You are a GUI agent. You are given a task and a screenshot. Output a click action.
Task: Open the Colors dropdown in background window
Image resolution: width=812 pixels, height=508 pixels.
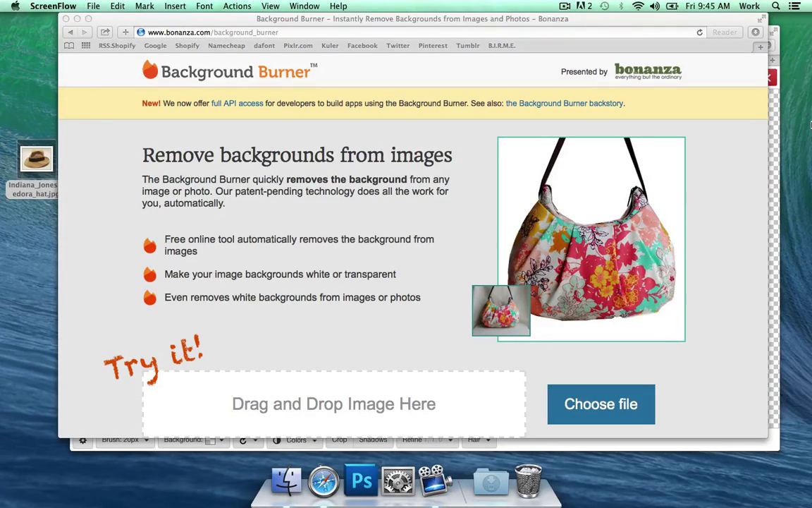pos(295,441)
